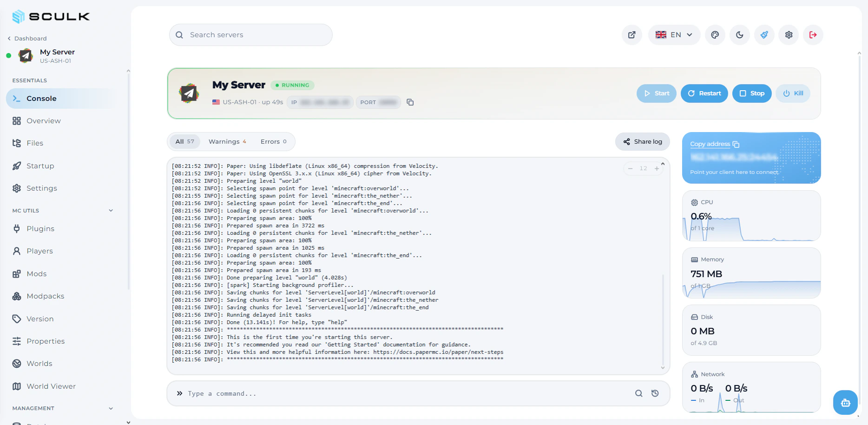Open the chat bot assistant button
868x425 pixels.
click(x=846, y=403)
